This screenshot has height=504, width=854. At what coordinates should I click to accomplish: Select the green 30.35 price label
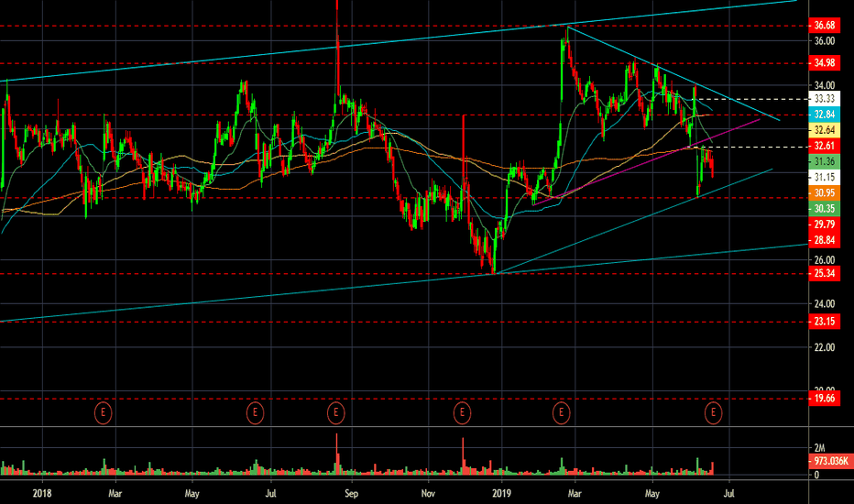click(x=825, y=209)
